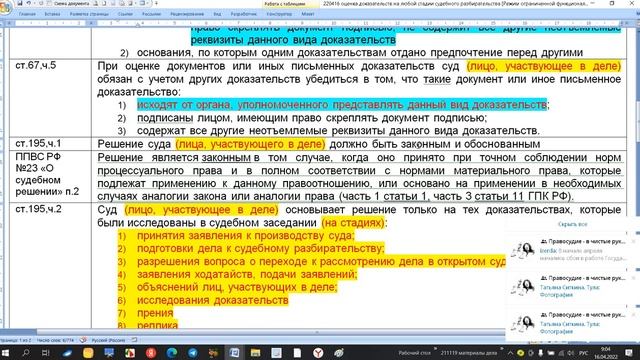Open the Вид ribbon tab
This screenshot has height=360, width=640.
tap(217, 14)
